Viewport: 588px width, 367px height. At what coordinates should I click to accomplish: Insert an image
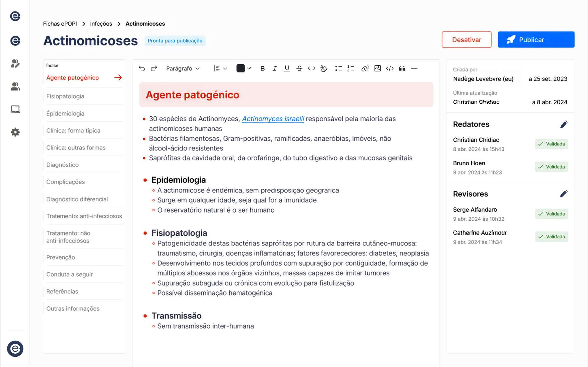click(378, 68)
